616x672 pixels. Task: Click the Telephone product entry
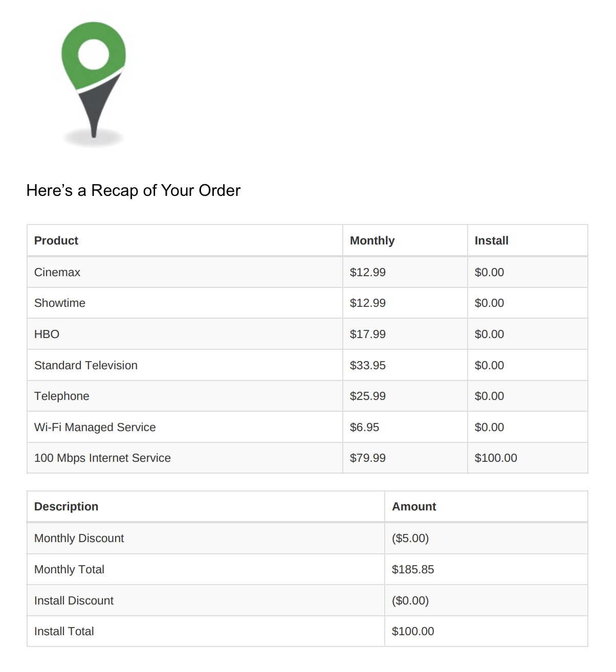pyautogui.click(x=62, y=396)
